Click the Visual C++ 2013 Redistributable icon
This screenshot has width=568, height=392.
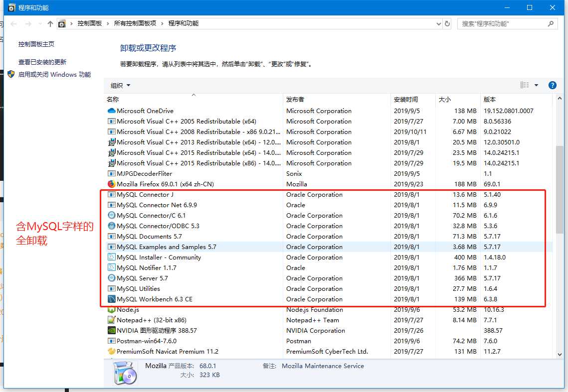tap(112, 142)
